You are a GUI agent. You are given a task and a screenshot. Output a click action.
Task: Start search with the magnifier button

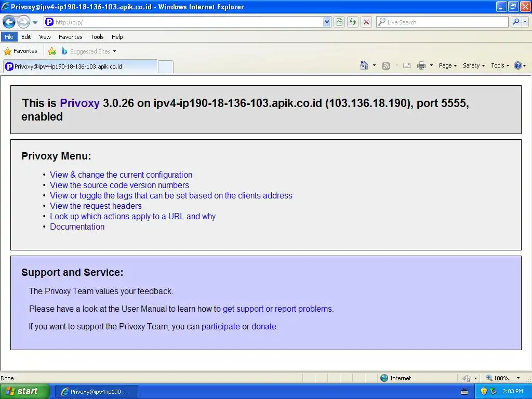click(x=516, y=22)
